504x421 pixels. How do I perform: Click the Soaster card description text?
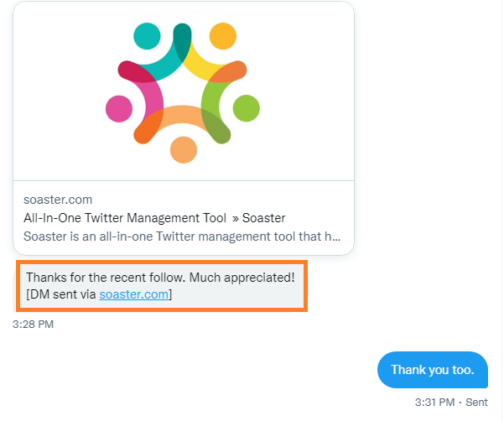click(182, 236)
